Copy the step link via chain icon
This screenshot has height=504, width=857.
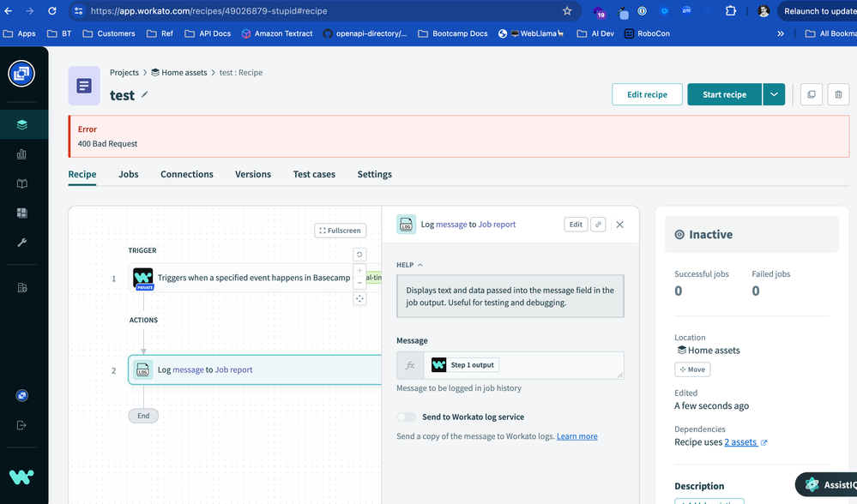[598, 225]
